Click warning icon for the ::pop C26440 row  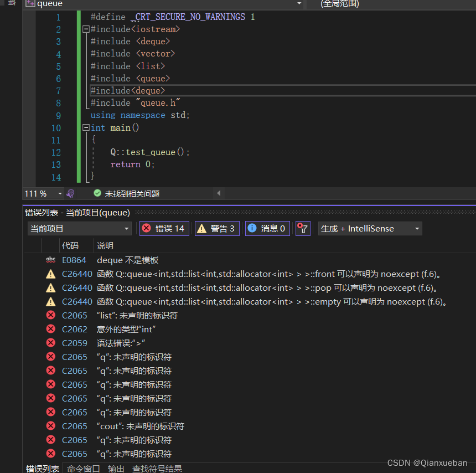[51, 288]
